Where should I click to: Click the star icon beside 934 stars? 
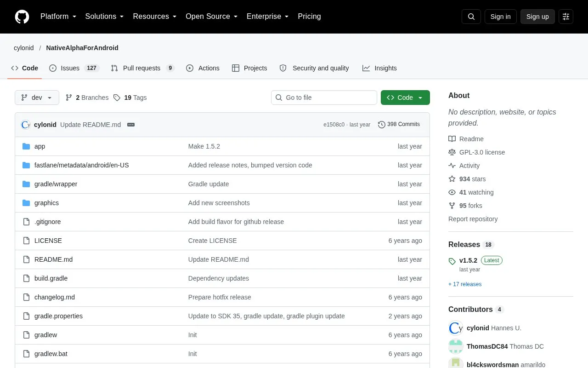452,179
